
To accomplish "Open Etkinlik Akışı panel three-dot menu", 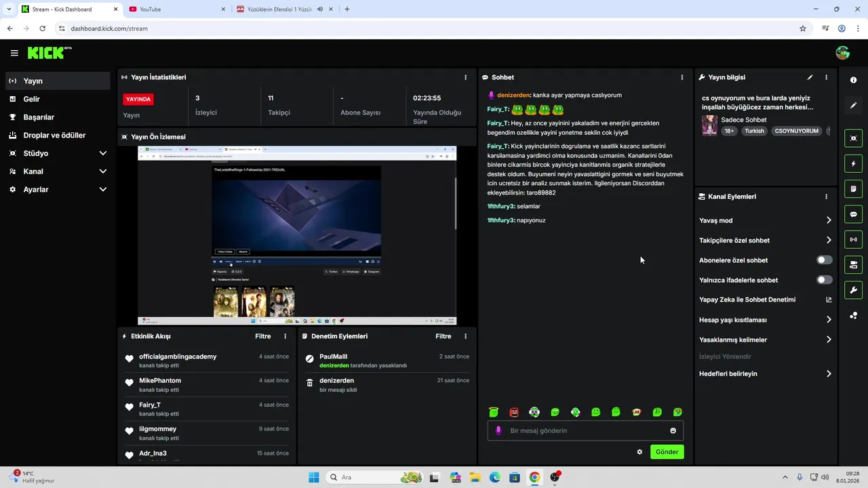I will coord(285,336).
